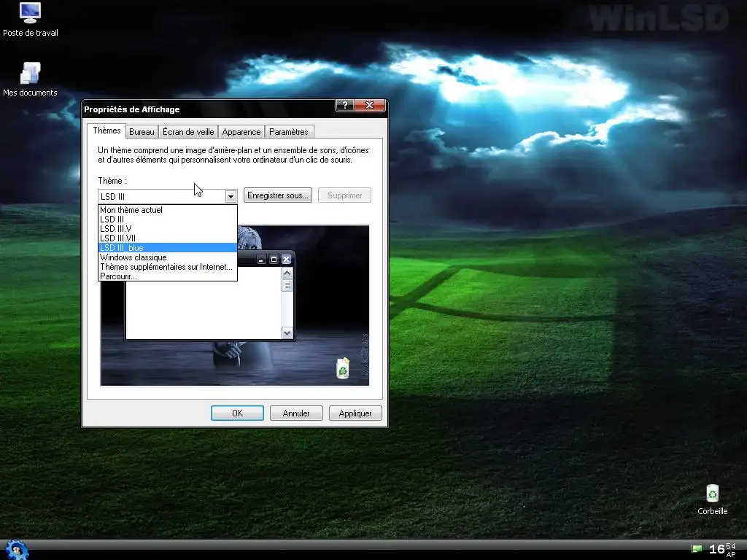Viewport: 747px width, 560px height.
Task: Switch to the Thèmes tab
Action: click(107, 131)
